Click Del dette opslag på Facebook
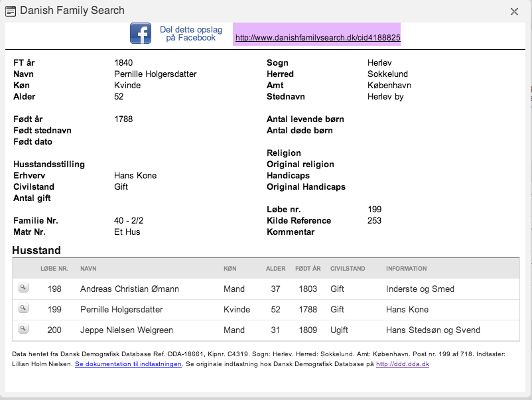 (191, 34)
